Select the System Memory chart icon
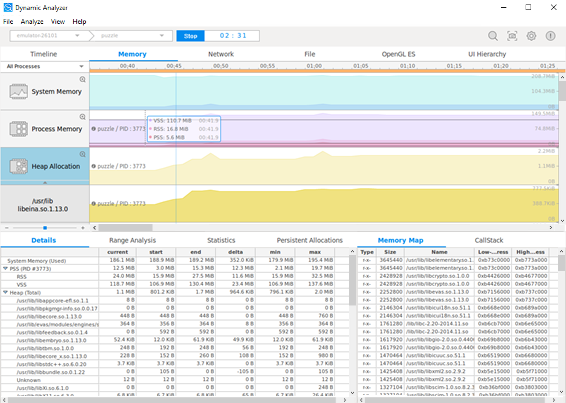Viewport: 566px width, 403px height. tap(18, 91)
